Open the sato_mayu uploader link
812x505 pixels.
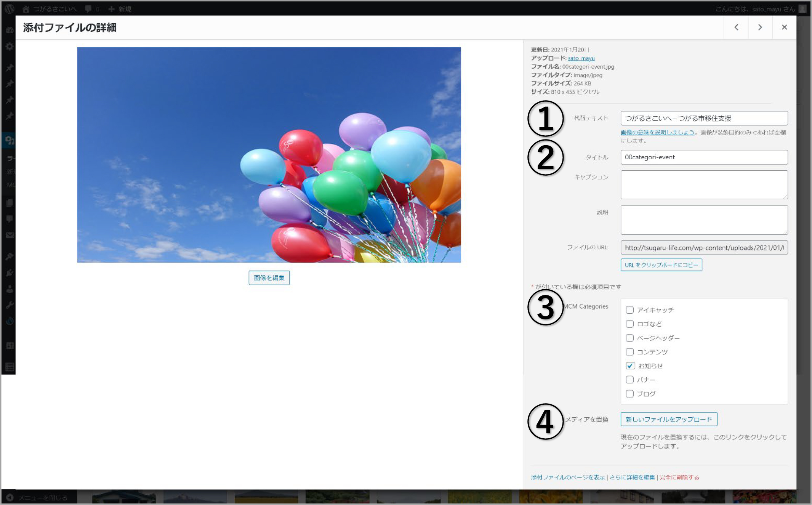coord(581,58)
